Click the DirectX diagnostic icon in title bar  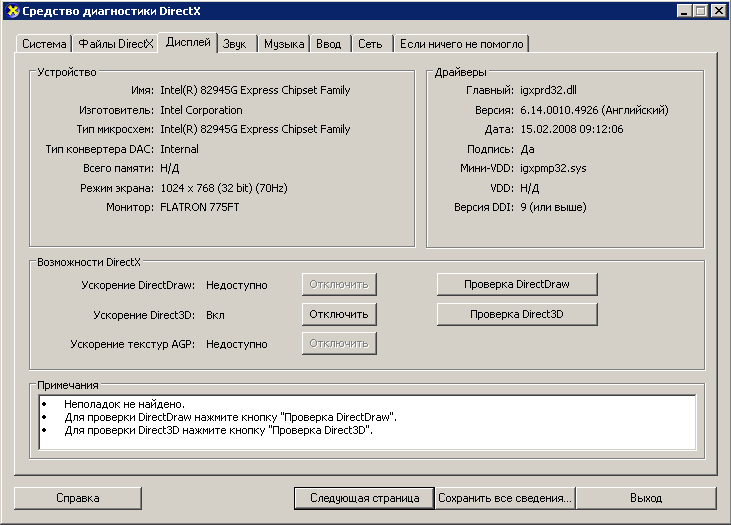pyautogui.click(x=11, y=11)
